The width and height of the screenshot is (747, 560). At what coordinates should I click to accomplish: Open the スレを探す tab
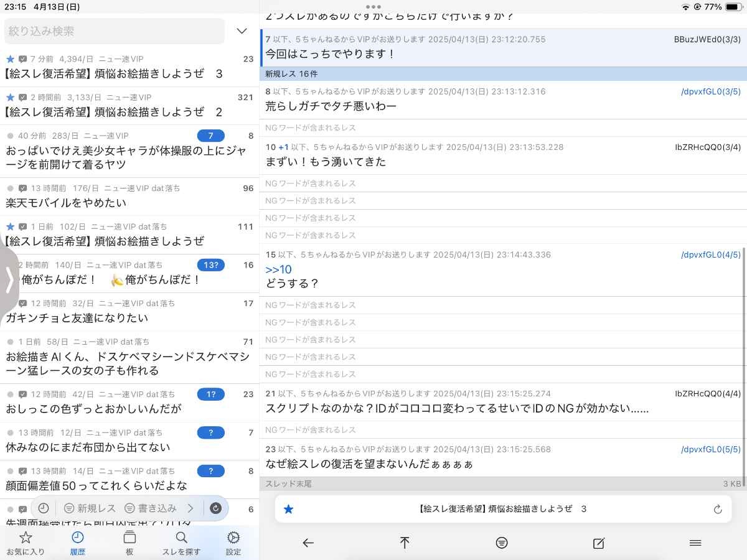(181, 543)
